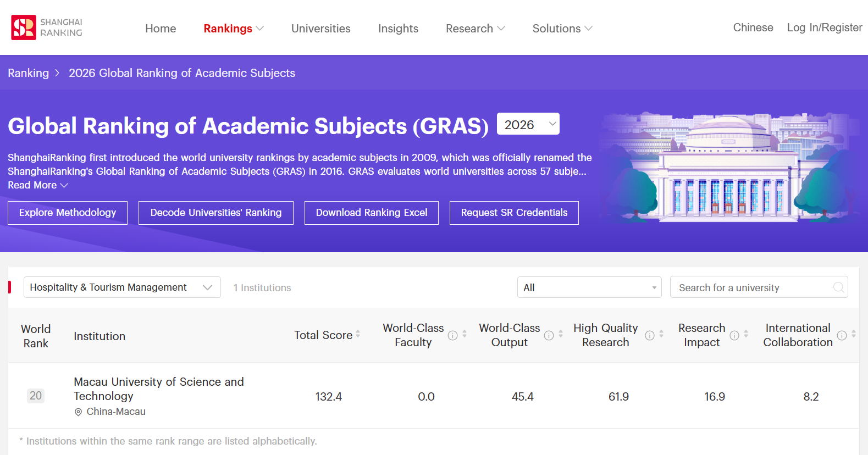The image size is (868, 455).
Task: Open Universities nav item
Action: (x=321, y=29)
